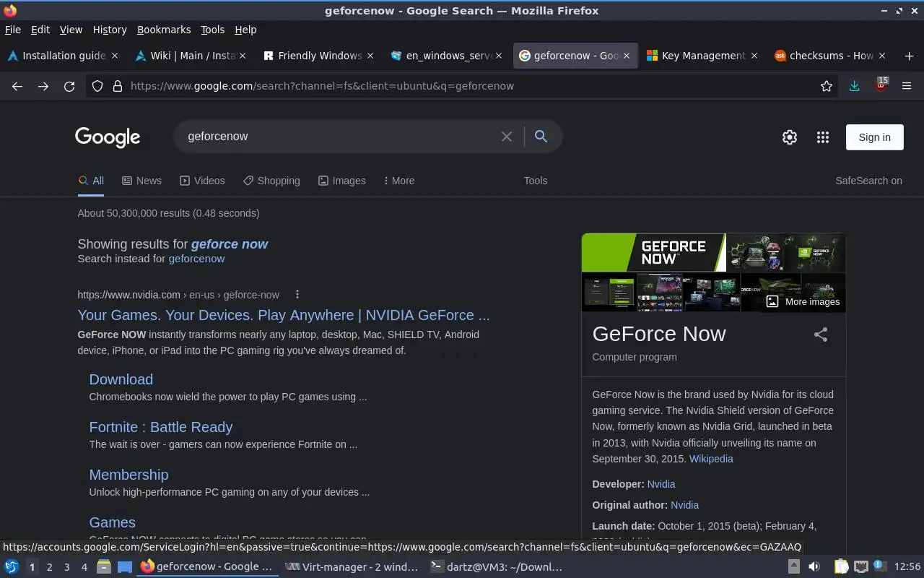This screenshot has width=924, height=578.
Task: Expand Google search Tools options
Action: pyautogui.click(x=536, y=181)
